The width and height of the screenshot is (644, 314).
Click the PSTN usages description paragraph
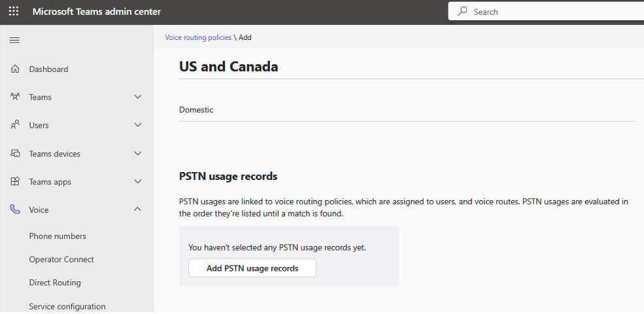pyautogui.click(x=404, y=207)
